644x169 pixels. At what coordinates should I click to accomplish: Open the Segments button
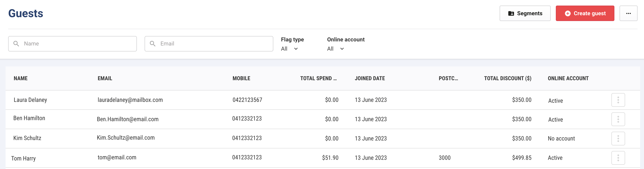525,13
